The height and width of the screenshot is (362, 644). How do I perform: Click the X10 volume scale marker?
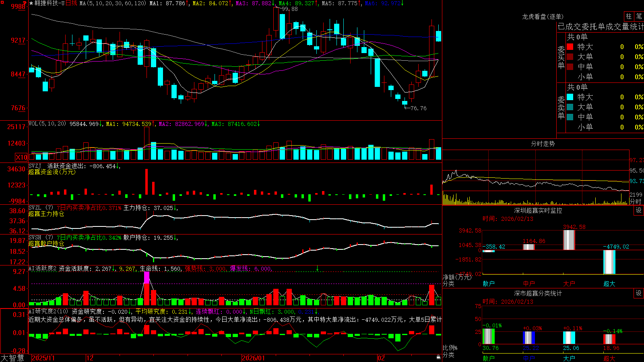pos(21,157)
